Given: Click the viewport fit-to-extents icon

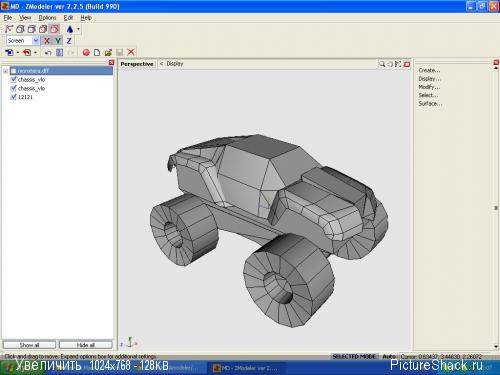Looking at the screenshot, I should [x=398, y=64].
